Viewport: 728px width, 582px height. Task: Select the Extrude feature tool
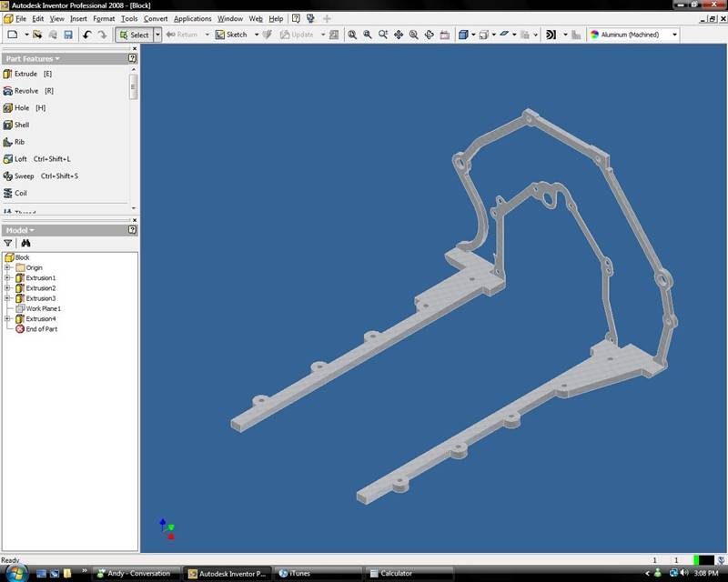coord(25,74)
